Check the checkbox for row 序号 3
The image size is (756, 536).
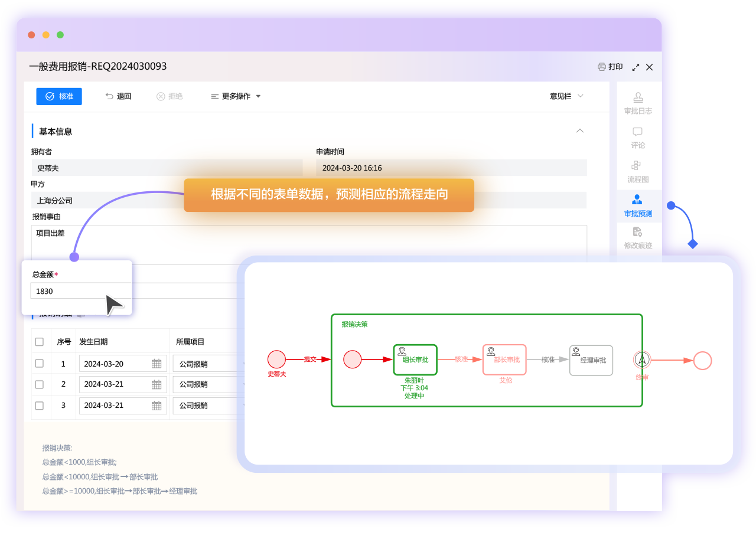(x=40, y=406)
